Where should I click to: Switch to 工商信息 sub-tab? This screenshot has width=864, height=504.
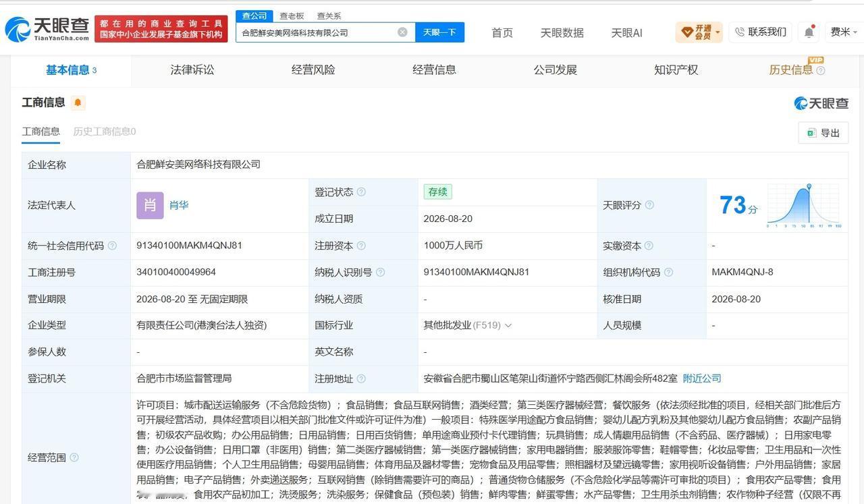[x=40, y=132]
